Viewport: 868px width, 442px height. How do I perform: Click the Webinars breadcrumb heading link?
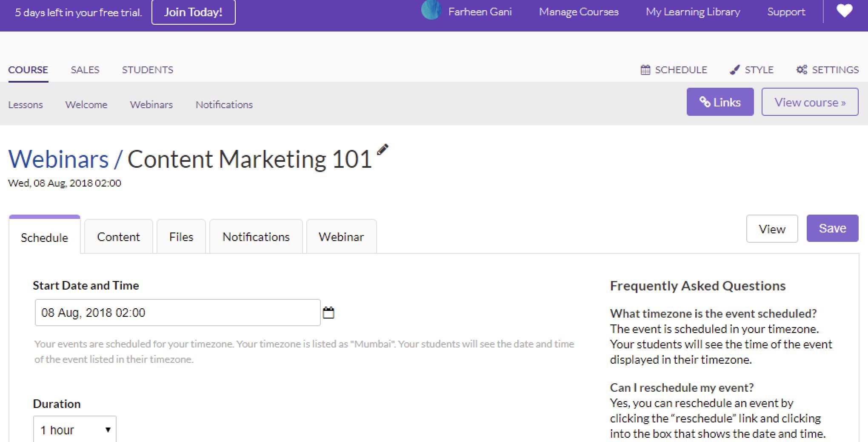(x=58, y=159)
